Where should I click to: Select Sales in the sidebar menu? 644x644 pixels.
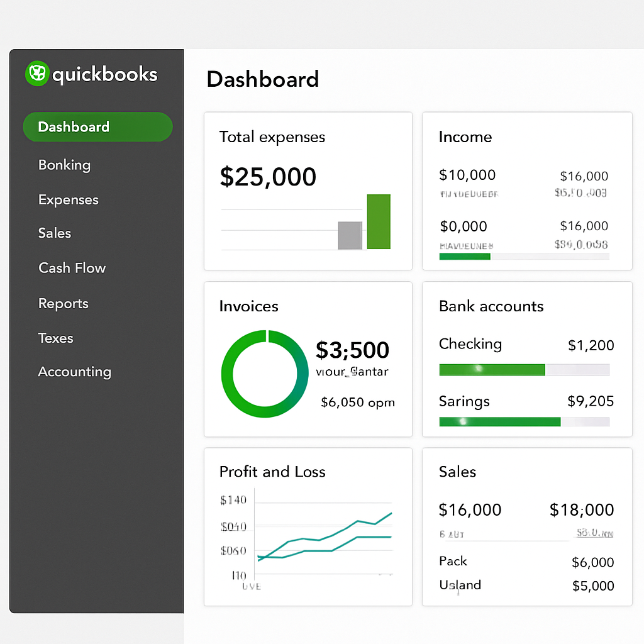click(55, 233)
